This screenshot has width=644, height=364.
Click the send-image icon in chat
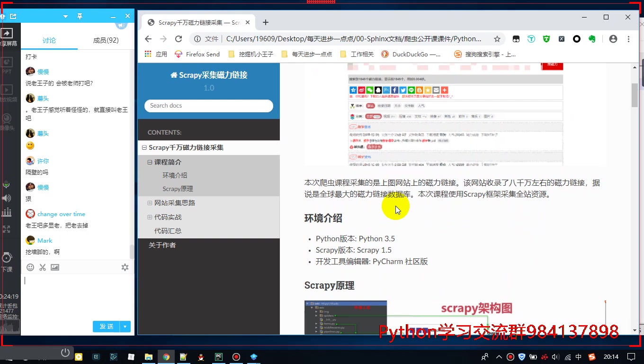point(55,267)
